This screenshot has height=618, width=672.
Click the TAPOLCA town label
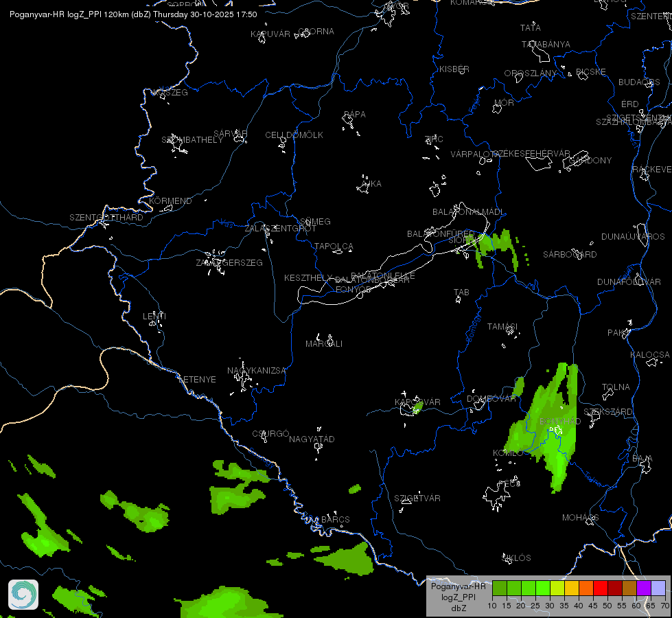coord(334,247)
